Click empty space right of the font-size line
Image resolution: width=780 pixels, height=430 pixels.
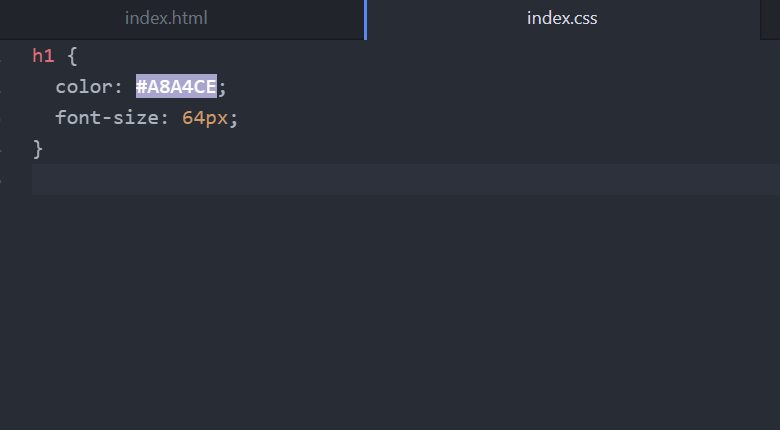(500, 118)
